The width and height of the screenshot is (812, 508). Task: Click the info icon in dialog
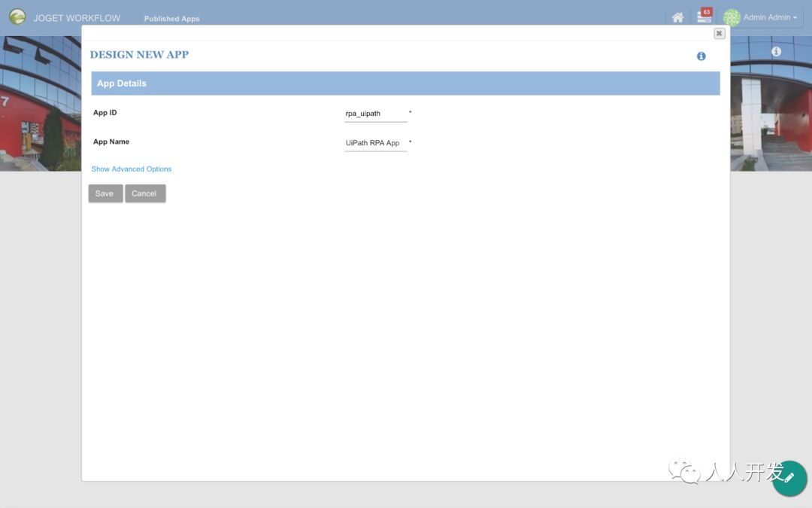coord(701,56)
